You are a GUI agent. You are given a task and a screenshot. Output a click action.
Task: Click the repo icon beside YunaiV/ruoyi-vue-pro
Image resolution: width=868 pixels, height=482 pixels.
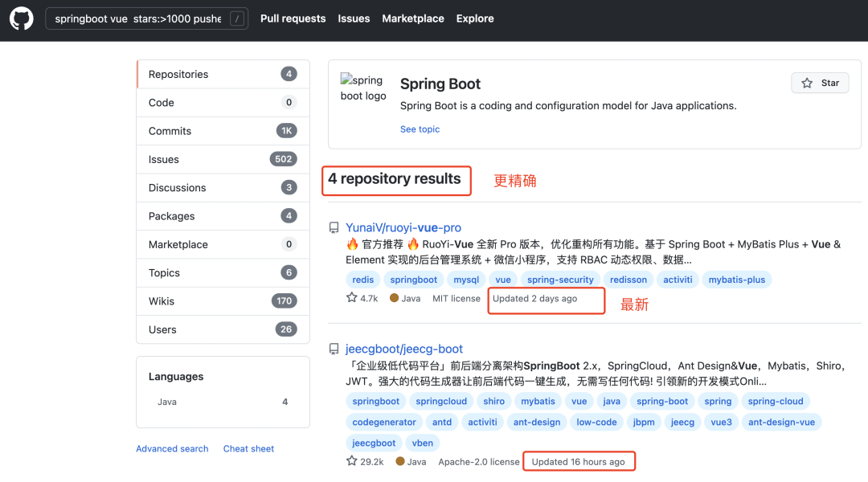pyautogui.click(x=334, y=228)
